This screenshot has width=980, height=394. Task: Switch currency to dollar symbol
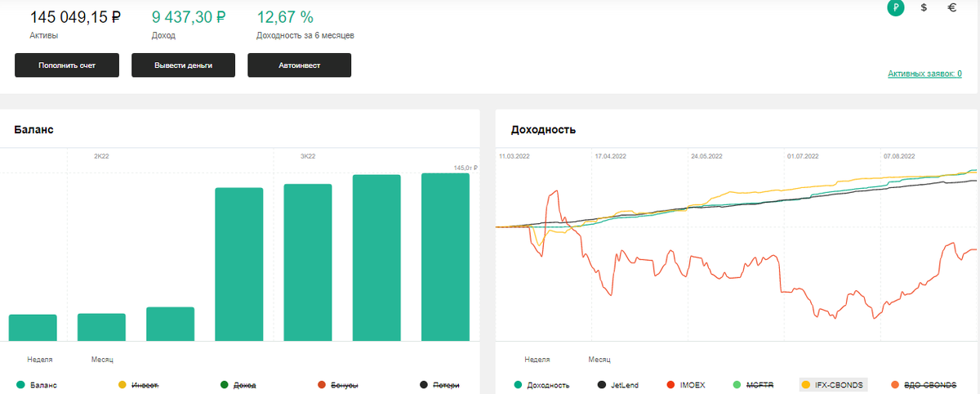924,7
